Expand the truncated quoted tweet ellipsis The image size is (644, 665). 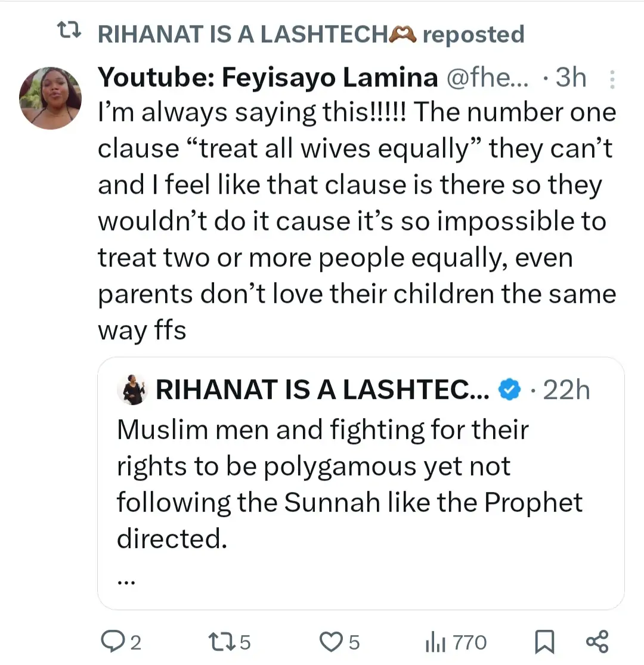(126, 580)
